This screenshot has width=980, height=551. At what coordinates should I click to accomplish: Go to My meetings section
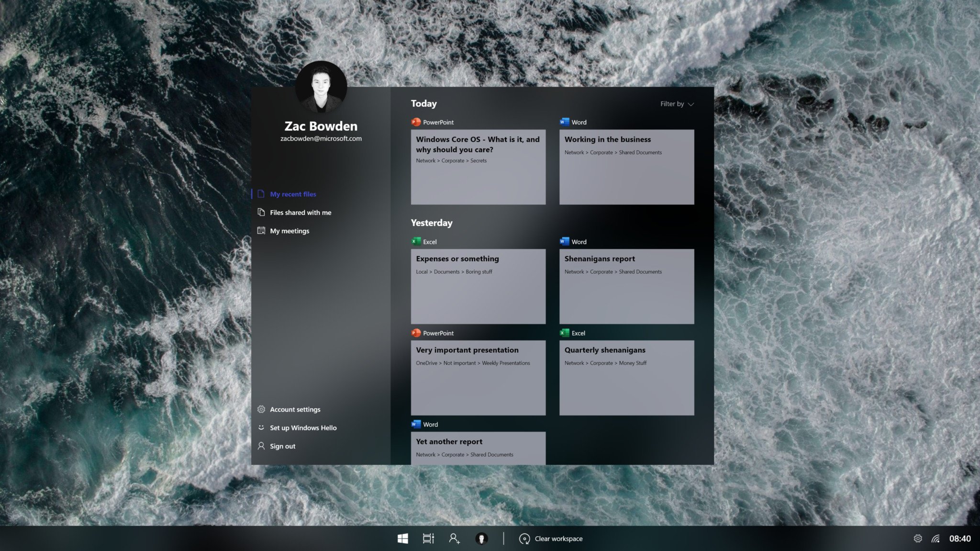point(289,231)
